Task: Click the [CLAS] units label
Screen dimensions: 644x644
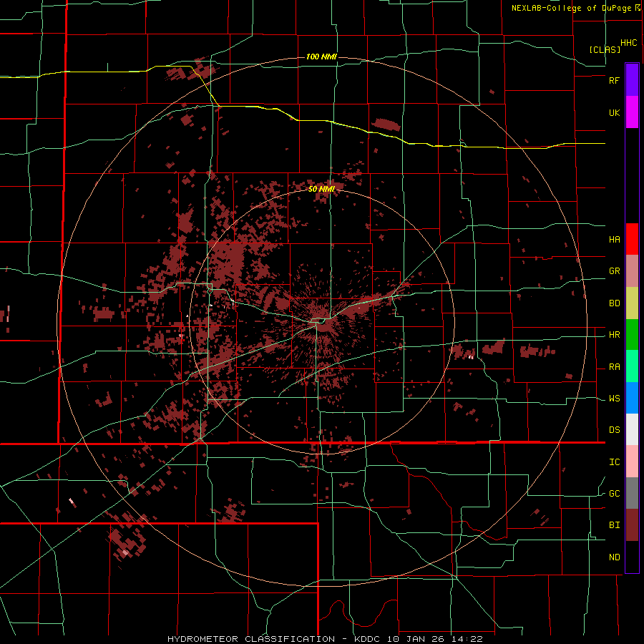Action: [605, 49]
